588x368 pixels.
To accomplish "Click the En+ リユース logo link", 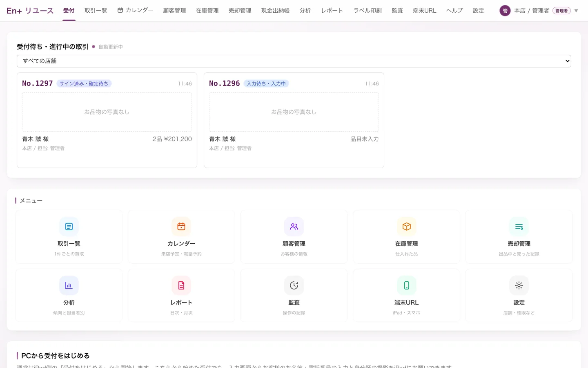I will (x=30, y=11).
